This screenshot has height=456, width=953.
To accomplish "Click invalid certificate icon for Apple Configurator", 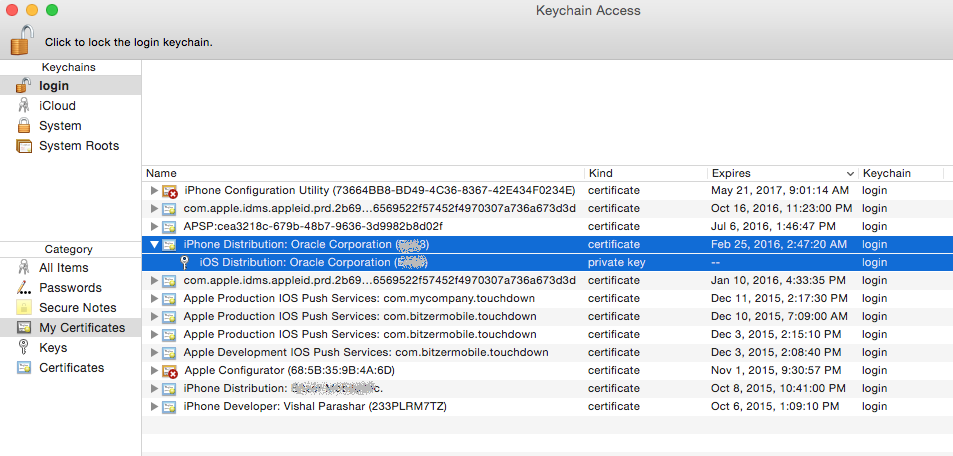I will 170,371.
